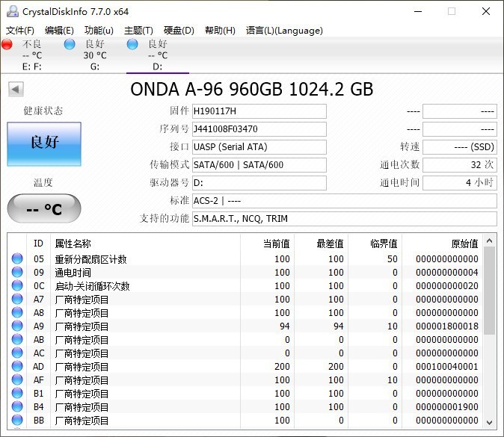Switch to the 良好 30 °C G: disk tab

[x=95, y=55]
